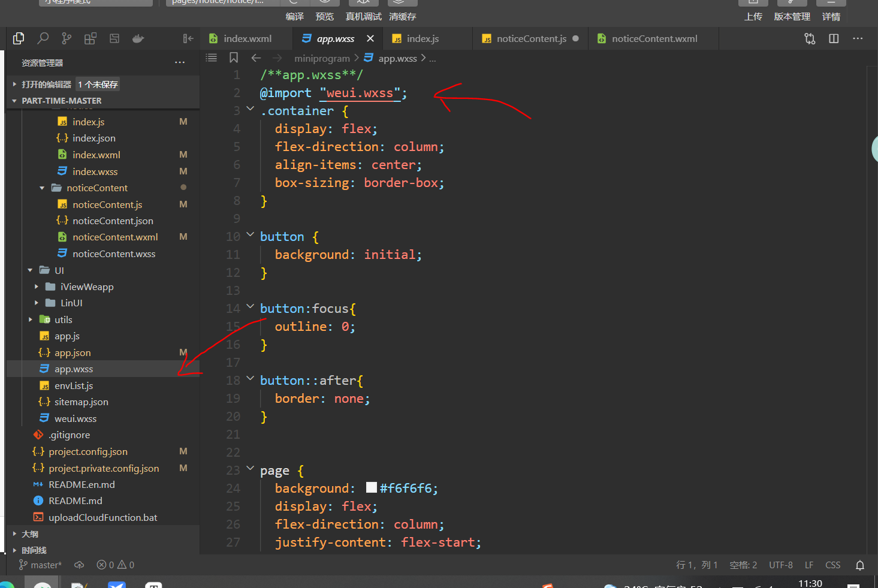878x588 pixels.
Task: Collapse the sidebar panel arrow icon
Action: 188,38
